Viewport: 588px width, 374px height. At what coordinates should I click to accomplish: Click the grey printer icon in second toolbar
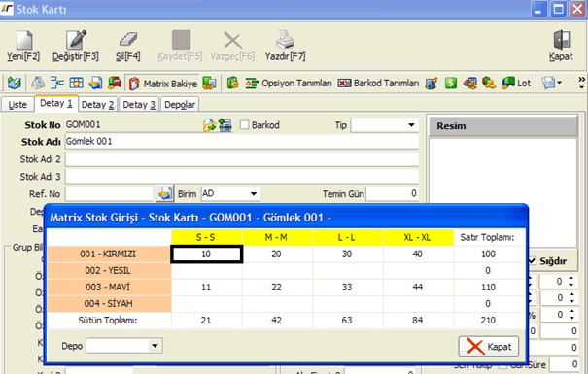pyautogui.click(x=38, y=83)
